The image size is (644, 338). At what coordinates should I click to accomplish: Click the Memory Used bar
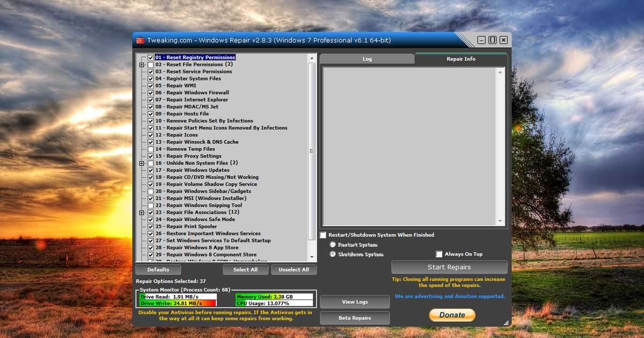tap(274, 297)
